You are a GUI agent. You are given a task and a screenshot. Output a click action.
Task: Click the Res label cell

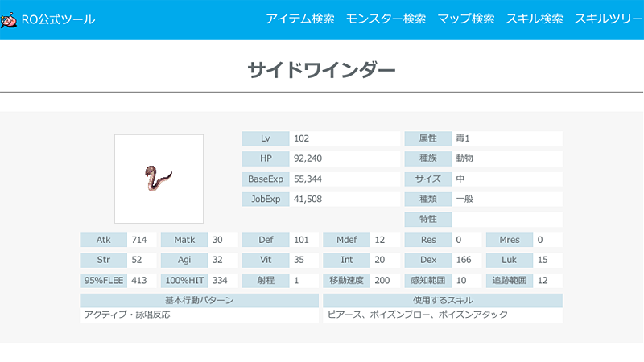coord(428,240)
